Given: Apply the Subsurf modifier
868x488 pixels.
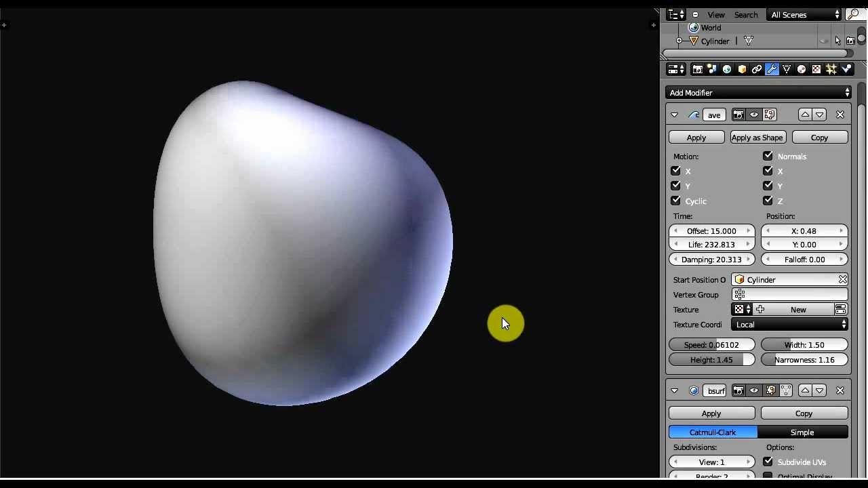Looking at the screenshot, I should (711, 413).
